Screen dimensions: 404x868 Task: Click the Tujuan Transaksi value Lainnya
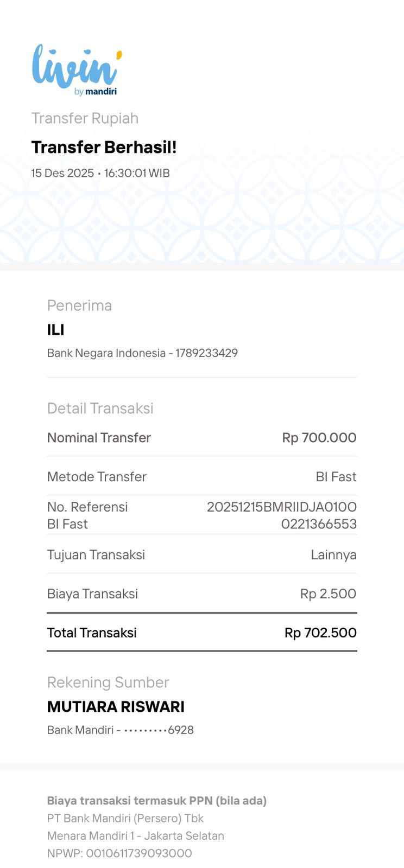(x=333, y=555)
